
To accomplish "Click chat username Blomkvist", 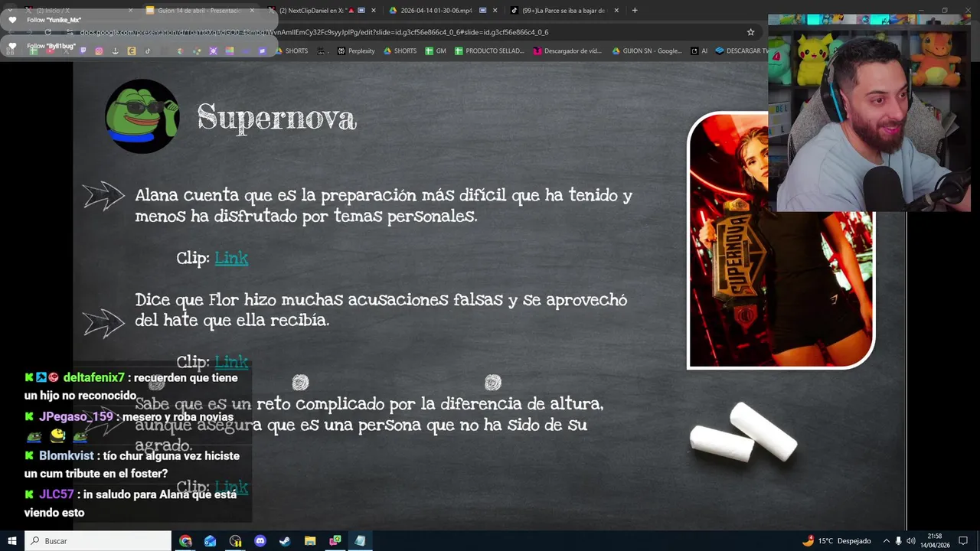I will point(66,455).
